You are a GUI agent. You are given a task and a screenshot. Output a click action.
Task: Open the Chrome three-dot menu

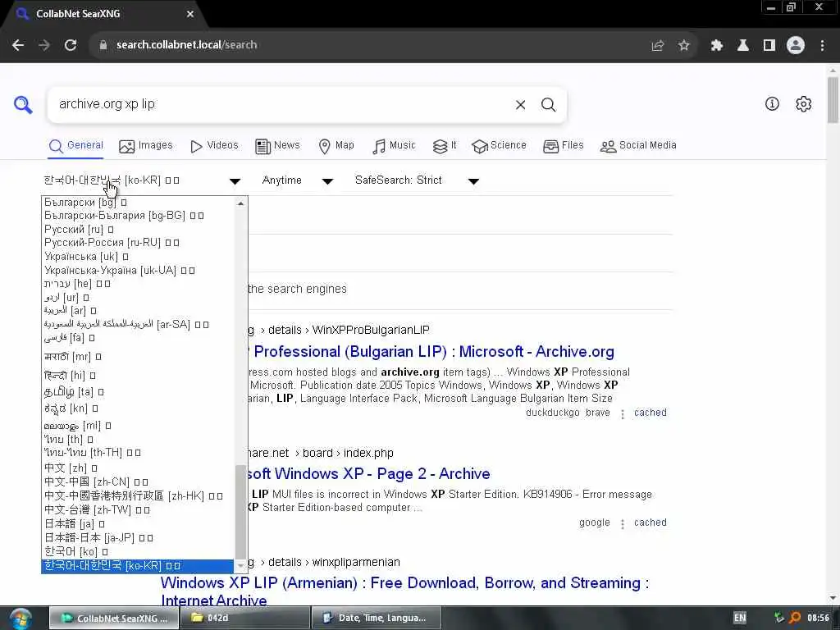[822, 46]
